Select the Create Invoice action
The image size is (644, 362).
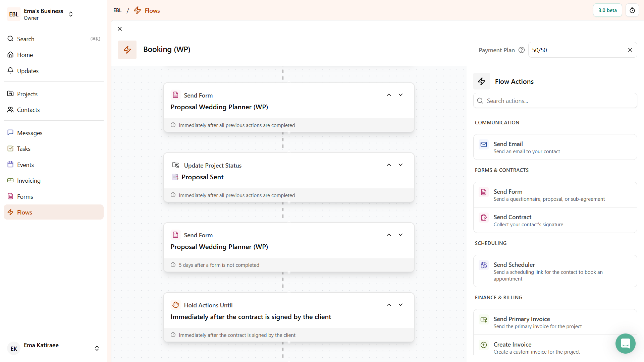click(555, 347)
